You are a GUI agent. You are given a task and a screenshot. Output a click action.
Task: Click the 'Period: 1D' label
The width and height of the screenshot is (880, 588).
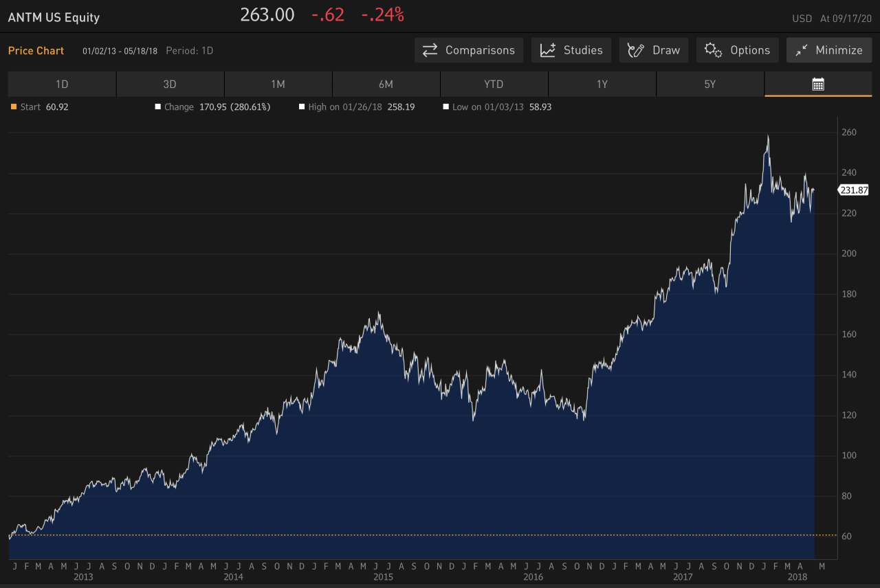coord(190,51)
